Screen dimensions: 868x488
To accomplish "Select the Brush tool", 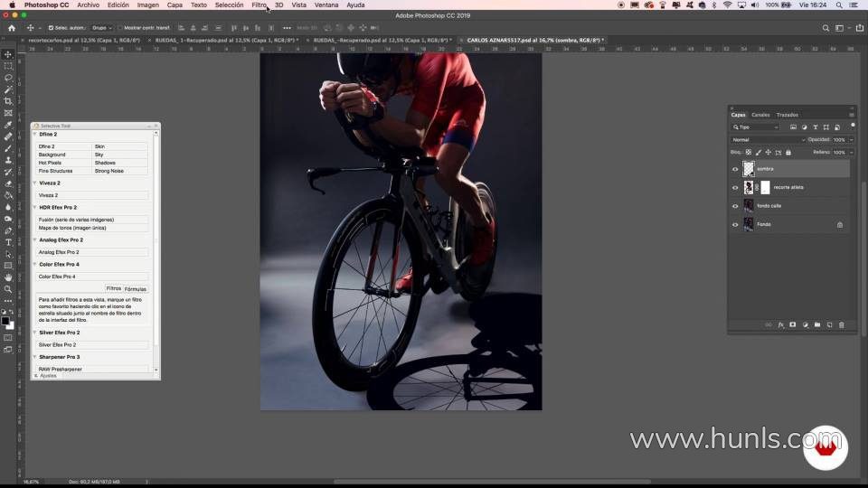I will (8, 148).
